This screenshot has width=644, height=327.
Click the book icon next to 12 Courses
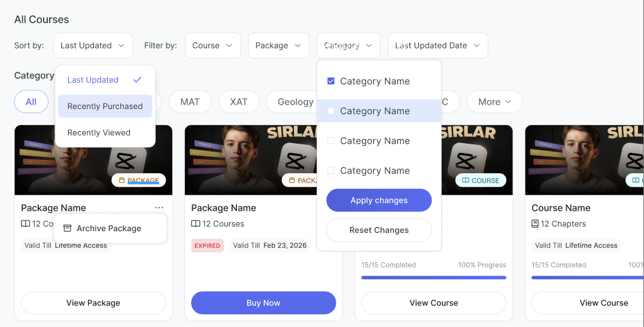[x=196, y=224]
